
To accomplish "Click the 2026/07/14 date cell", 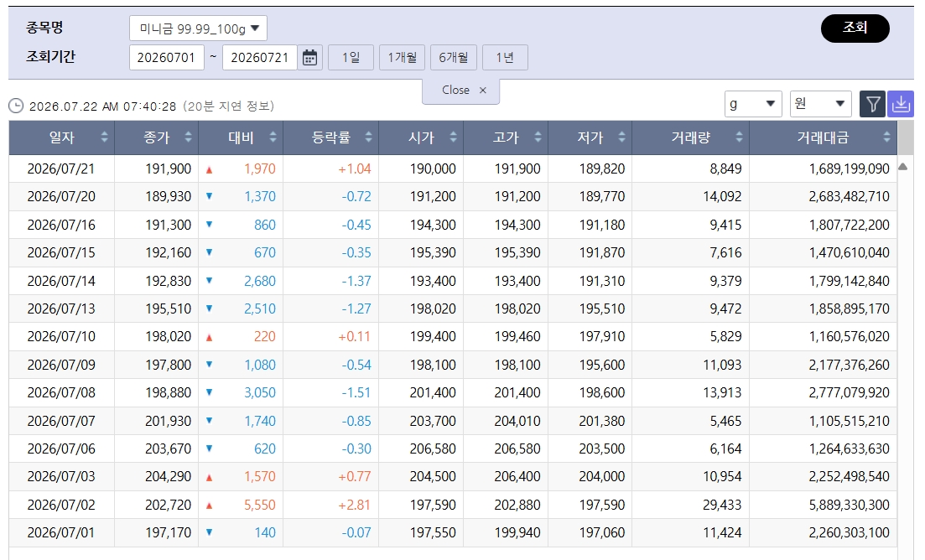I will 61,281.
